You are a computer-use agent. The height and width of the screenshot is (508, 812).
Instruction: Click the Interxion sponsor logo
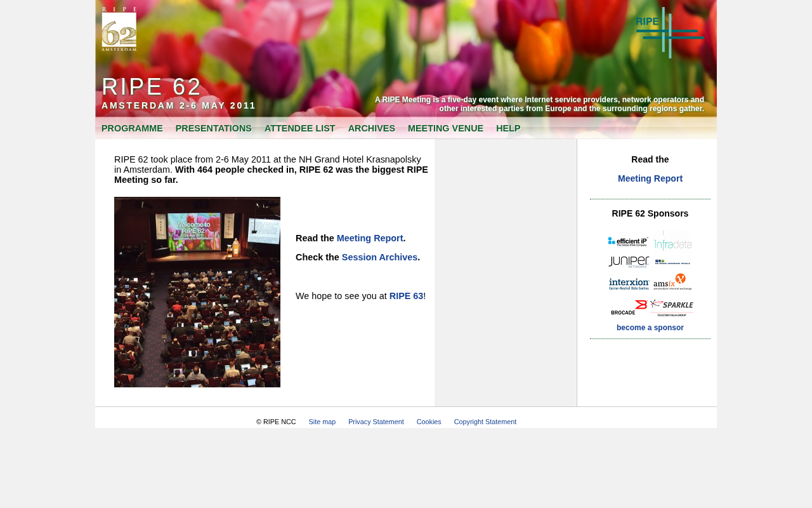(x=629, y=284)
